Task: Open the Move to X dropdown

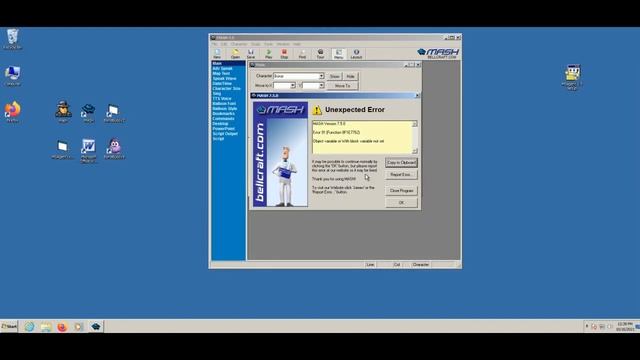Action: coord(293,86)
